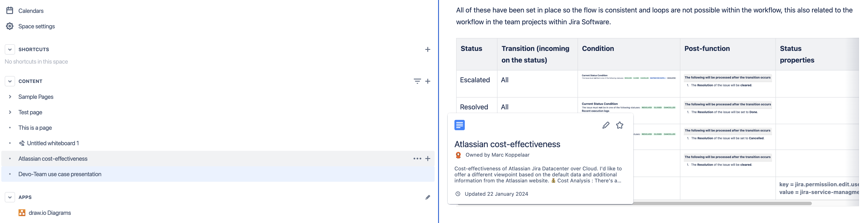Expand the Test page tree item
Image resolution: width=868 pixels, height=223 pixels.
[x=10, y=112]
